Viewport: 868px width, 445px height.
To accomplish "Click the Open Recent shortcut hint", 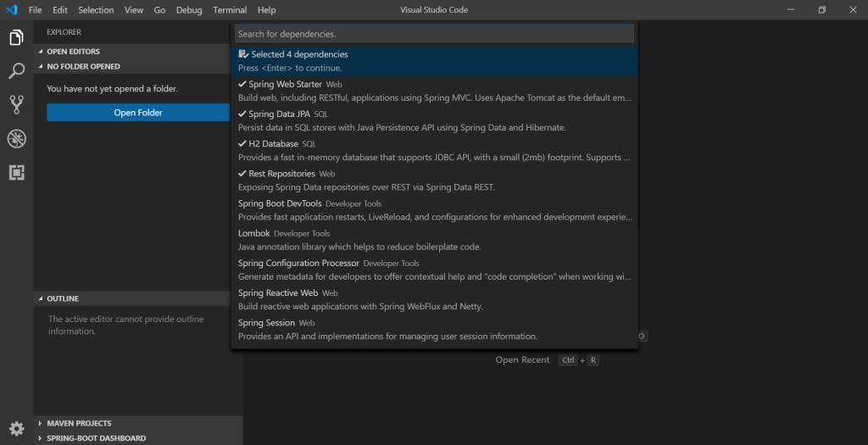I will [547, 359].
